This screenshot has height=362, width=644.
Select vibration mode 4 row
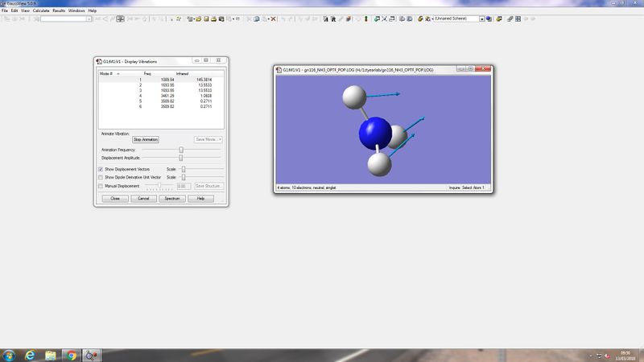click(162, 96)
